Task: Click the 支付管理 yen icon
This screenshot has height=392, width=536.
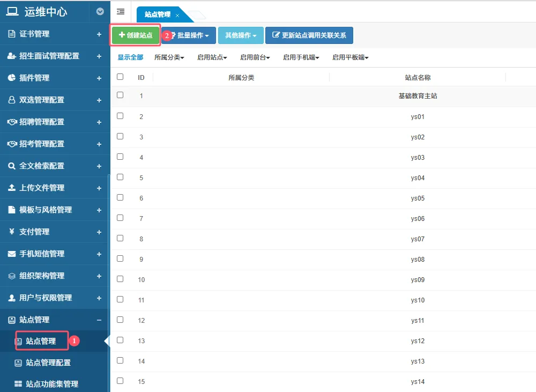Action: click(12, 232)
